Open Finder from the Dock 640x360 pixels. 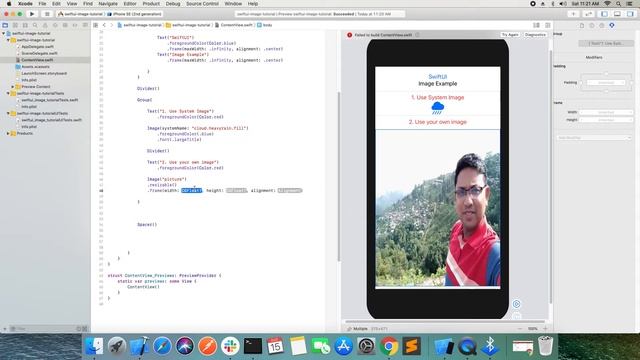(95, 346)
